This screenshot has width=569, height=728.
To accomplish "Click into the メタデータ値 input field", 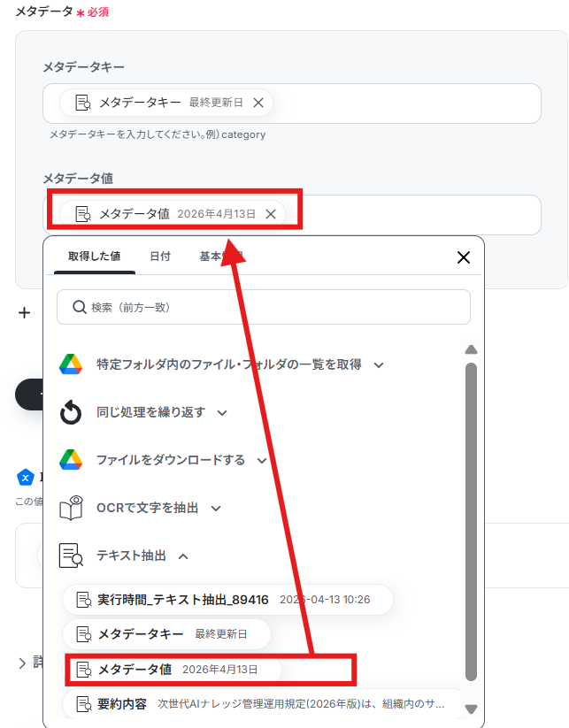I will pos(292,214).
